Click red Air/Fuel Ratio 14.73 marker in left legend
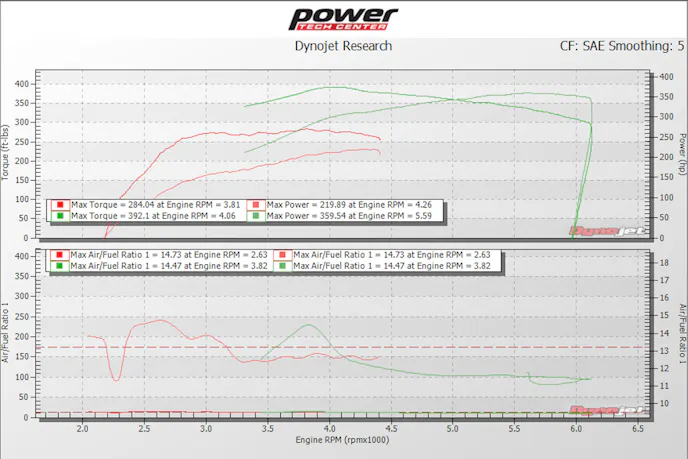 (62, 255)
